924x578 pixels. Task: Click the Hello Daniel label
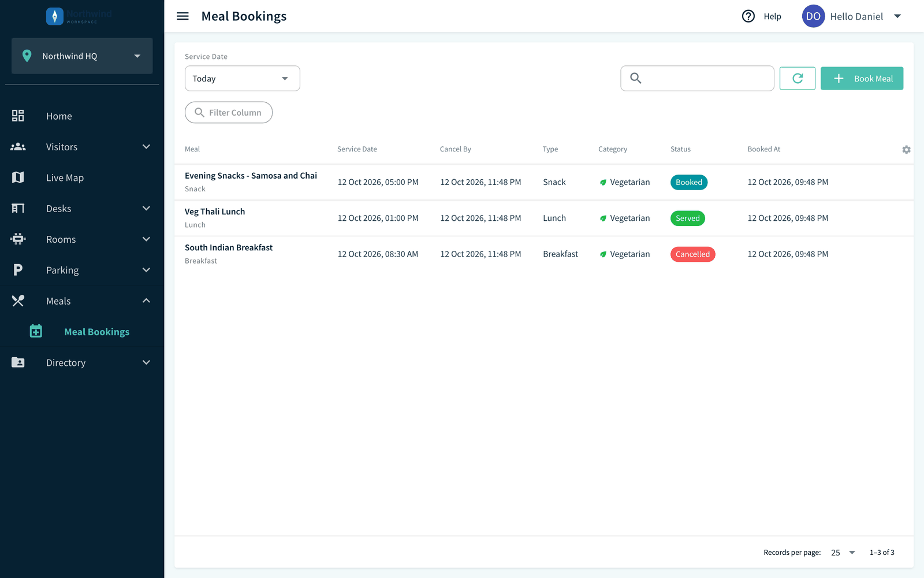856,16
